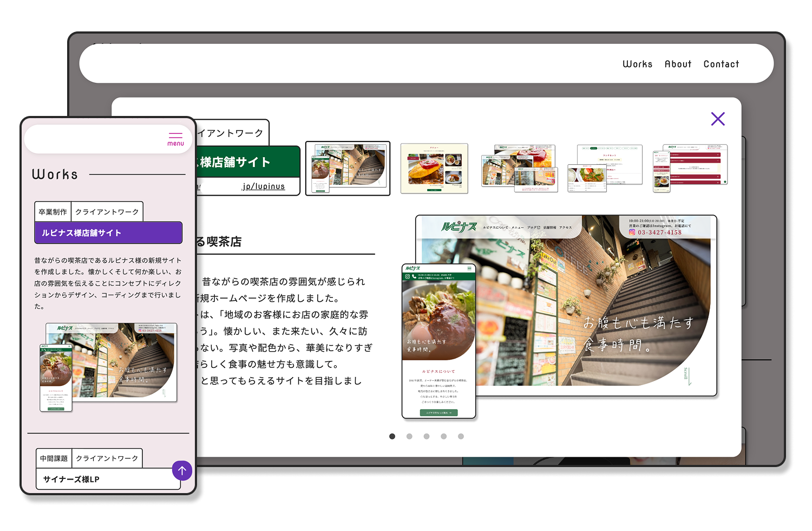Select the first storefront thumbnail in the carousel
Image resolution: width=812 pixels, height=531 pixels.
point(348,168)
